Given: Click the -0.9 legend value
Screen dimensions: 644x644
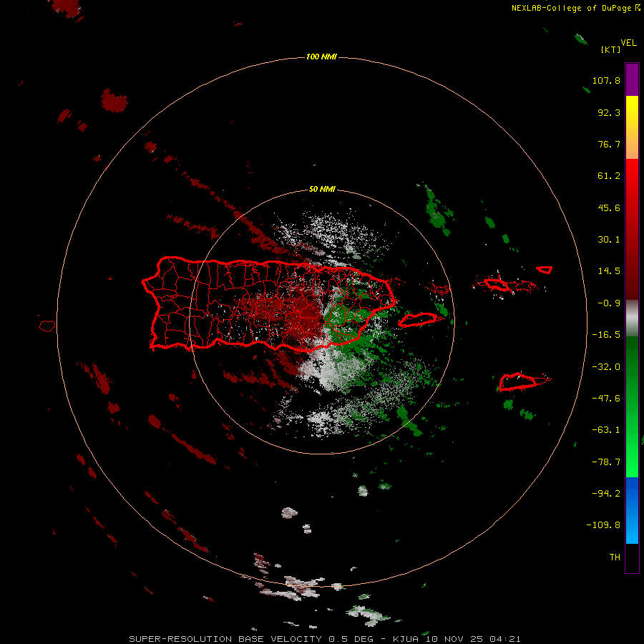Looking at the screenshot, I should (609, 303).
